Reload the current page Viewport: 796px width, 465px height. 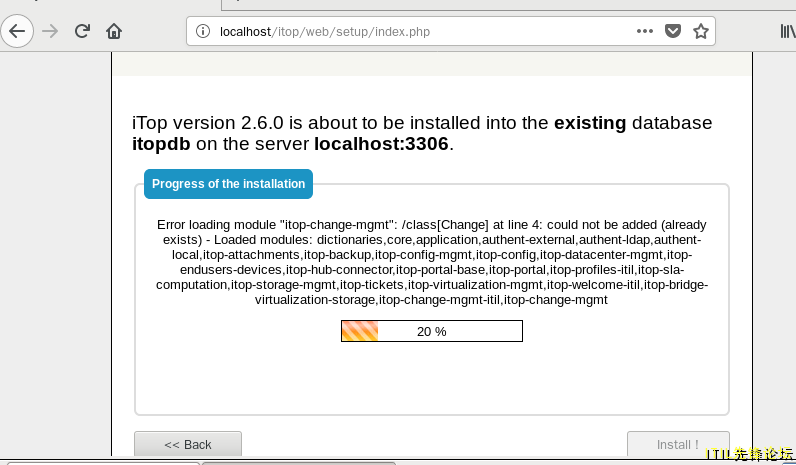tap(82, 31)
